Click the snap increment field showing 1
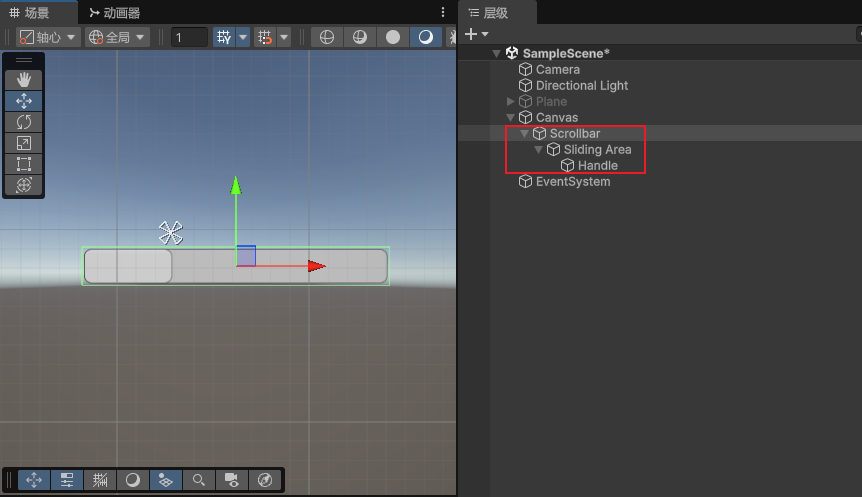862x497 pixels. [x=189, y=37]
